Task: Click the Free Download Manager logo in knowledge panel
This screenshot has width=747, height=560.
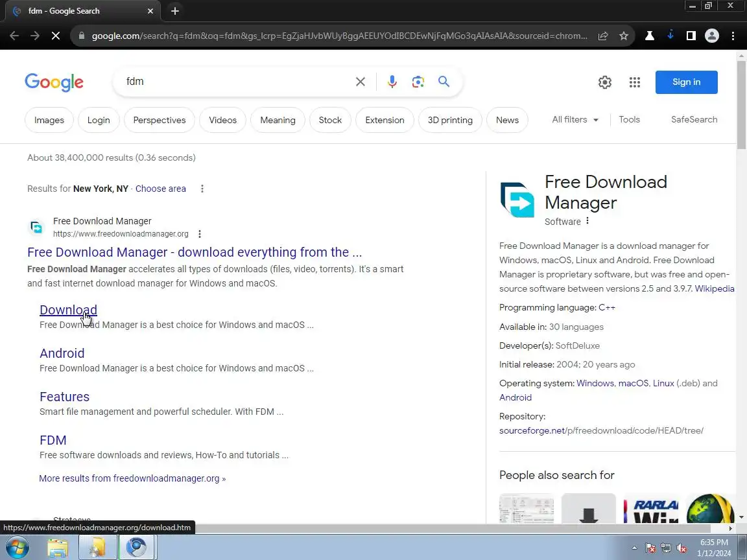Action: pos(518,200)
